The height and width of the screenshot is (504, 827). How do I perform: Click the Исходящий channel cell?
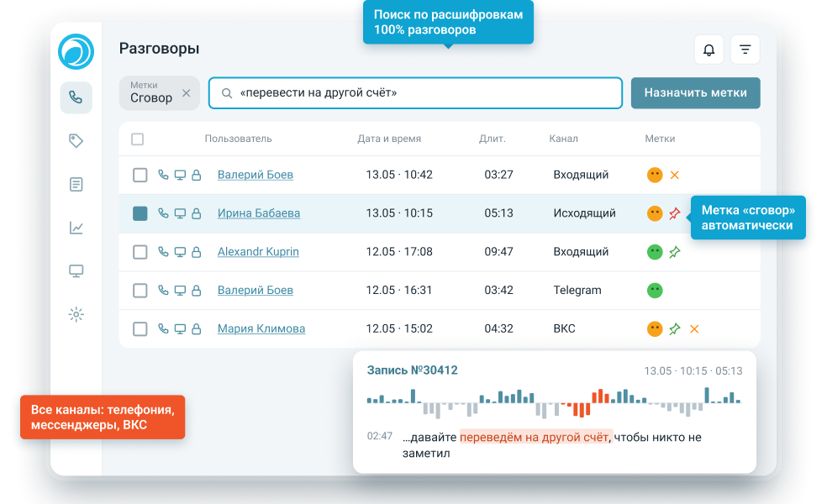pyautogui.click(x=584, y=213)
